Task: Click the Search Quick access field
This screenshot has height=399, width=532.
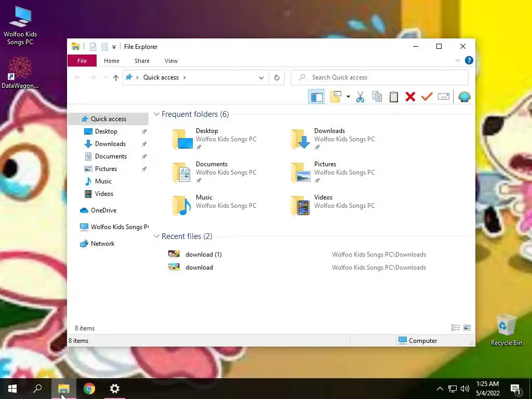Action: (x=380, y=77)
